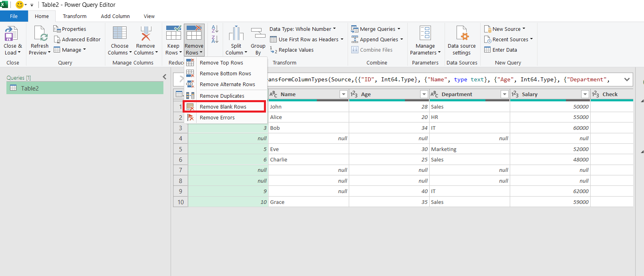Sort ascending with the A-Z icon
Viewport: 644px width, 276px height.
pos(215,29)
